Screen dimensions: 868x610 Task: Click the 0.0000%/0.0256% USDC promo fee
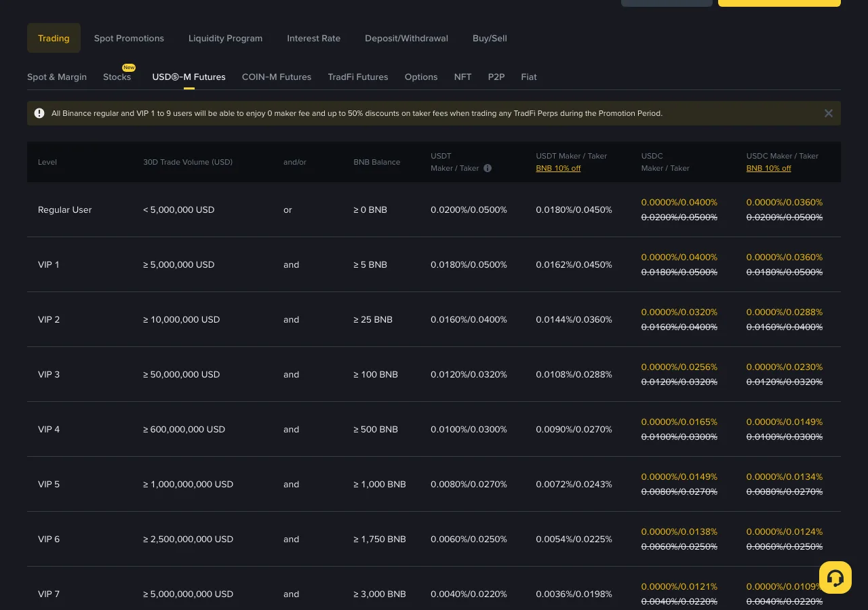coord(679,367)
